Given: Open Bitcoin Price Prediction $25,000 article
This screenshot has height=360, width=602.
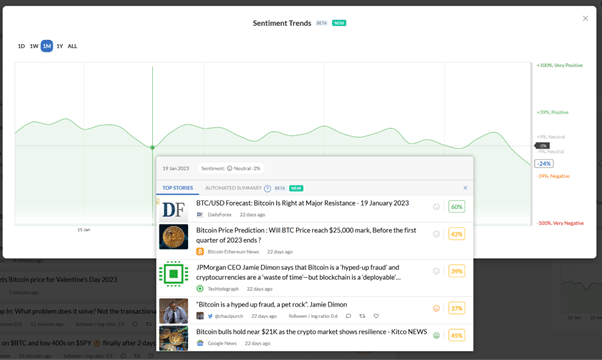Looking at the screenshot, I should (x=306, y=235).
